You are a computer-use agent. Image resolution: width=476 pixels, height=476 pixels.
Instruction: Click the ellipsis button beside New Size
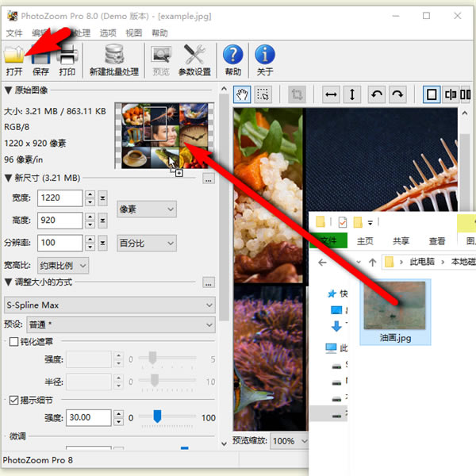209,178
